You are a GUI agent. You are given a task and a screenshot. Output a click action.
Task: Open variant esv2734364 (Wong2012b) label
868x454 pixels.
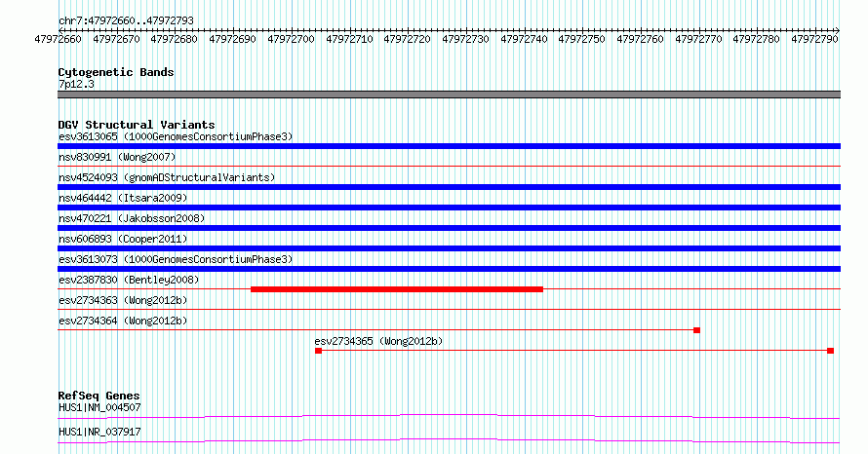pos(123,321)
